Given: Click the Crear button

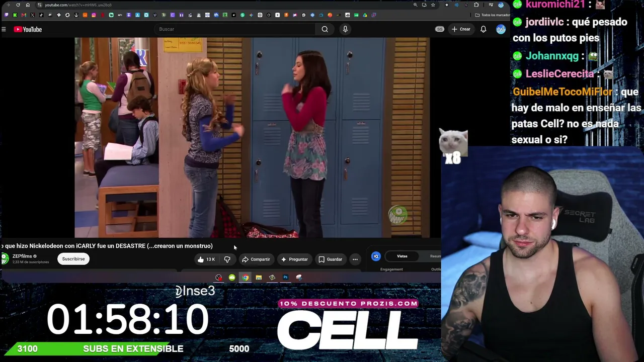Looking at the screenshot, I should (461, 29).
